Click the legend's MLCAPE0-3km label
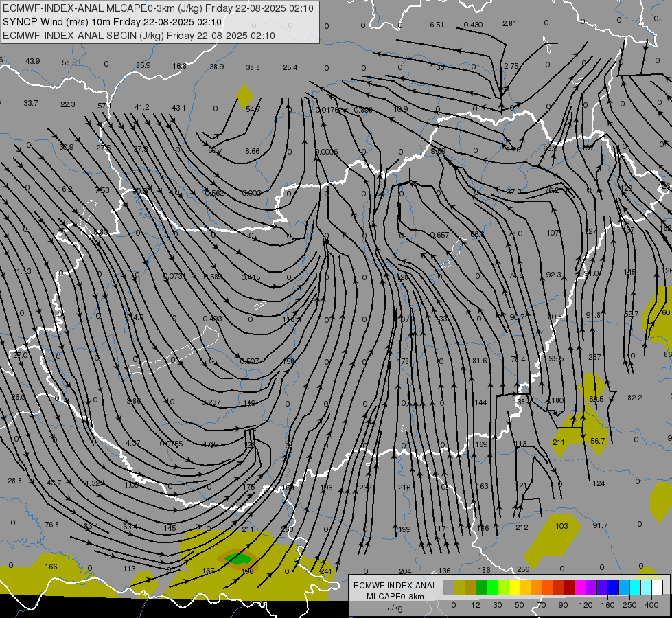The height and width of the screenshot is (618, 672). click(x=395, y=597)
